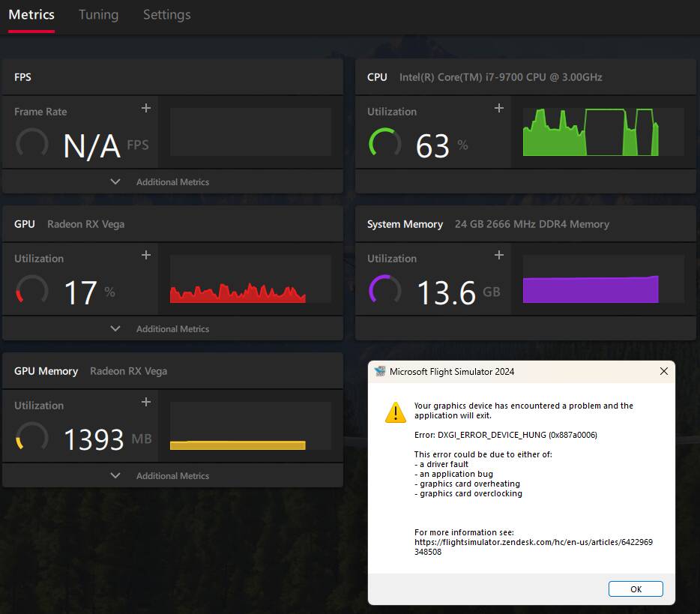Viewport: 700px width, 614px height.
Task: Click the green CPU utilization graph
Action: point(603,132)
